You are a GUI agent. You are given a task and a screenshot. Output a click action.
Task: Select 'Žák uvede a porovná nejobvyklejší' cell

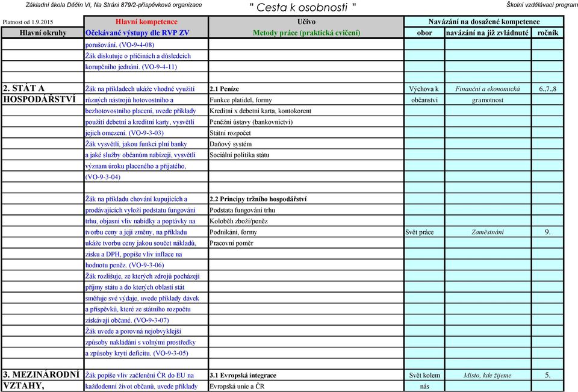(146, 331)
